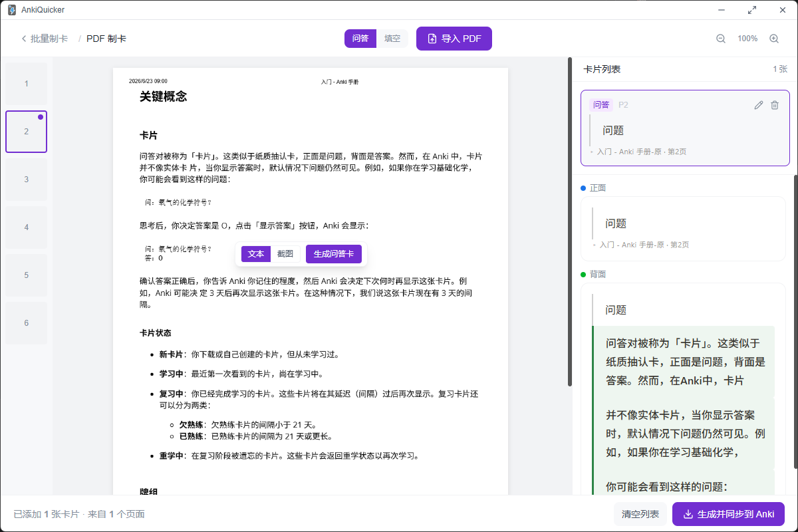Choose 文本 selection mode in popup

[256, 254]
